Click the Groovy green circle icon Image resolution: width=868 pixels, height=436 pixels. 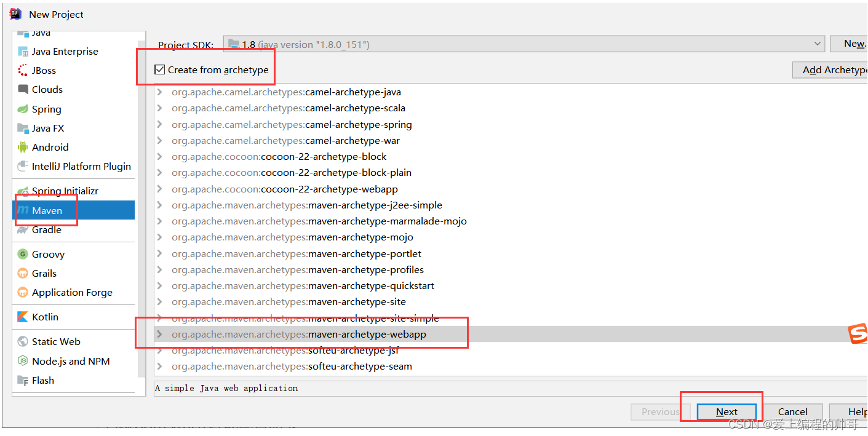(x=23, y=255)
